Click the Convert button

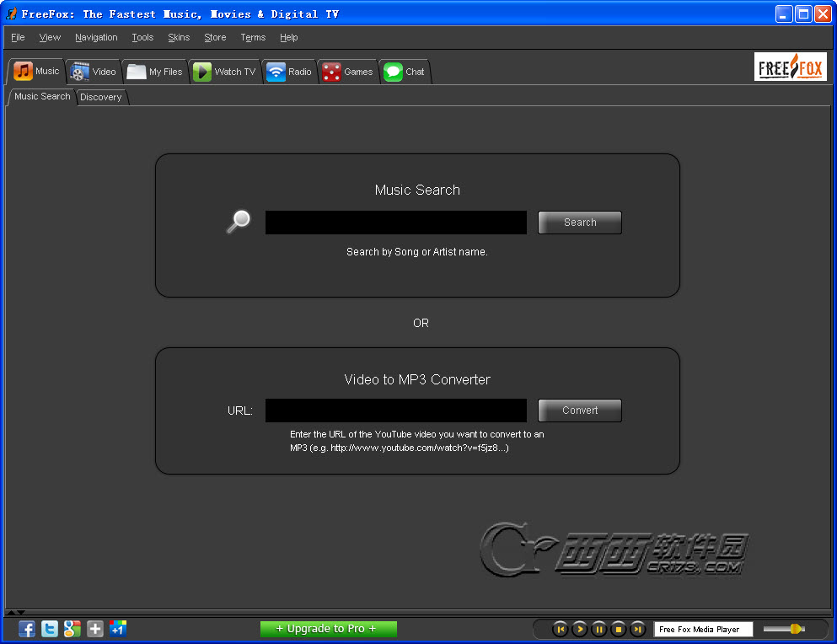tap(580, 411)
